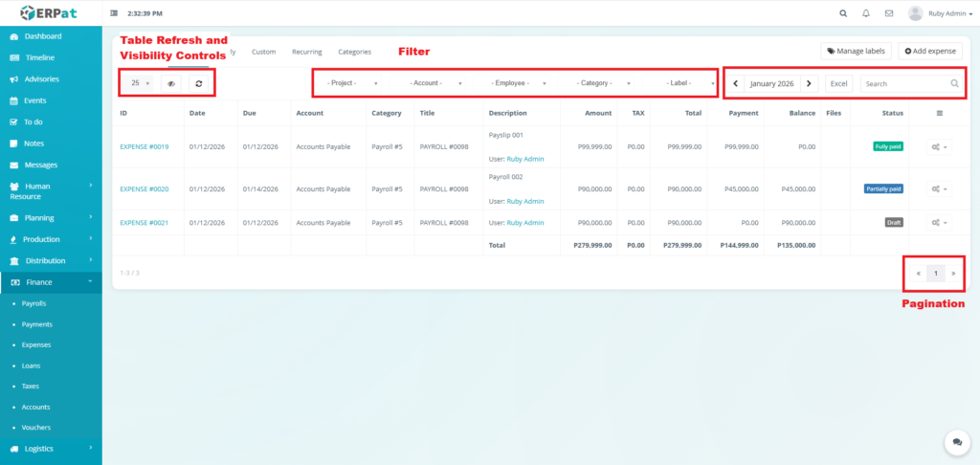This screenshot has width=980, height=465.
Task: Click the search magnifier icon in top bar
Action: coord(842,13)
